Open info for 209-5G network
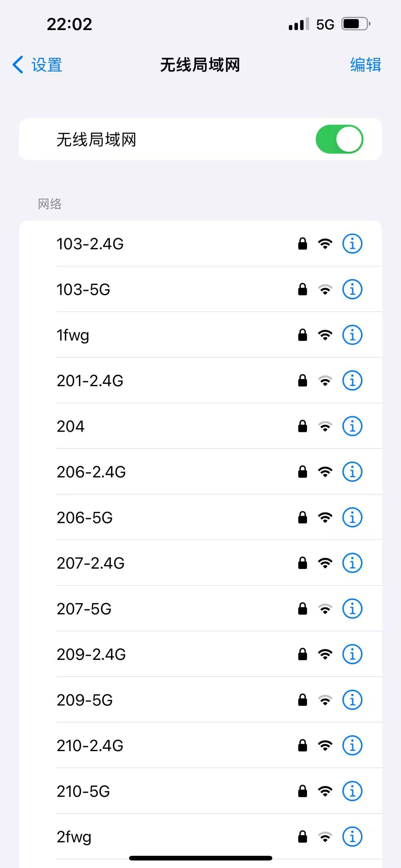The height and width of the screenshot is (868, 401). 352,700
